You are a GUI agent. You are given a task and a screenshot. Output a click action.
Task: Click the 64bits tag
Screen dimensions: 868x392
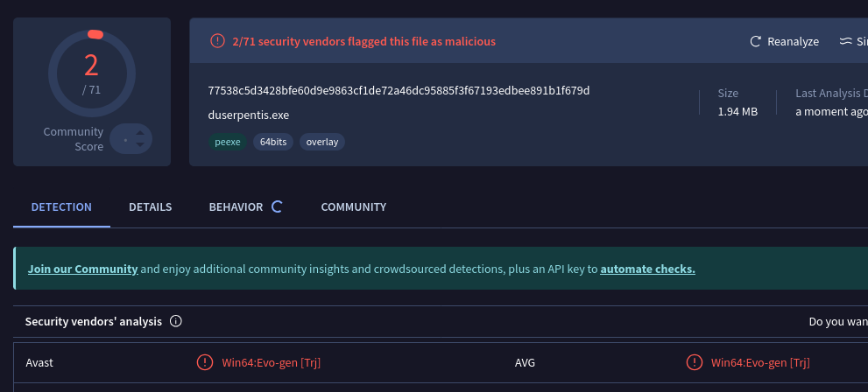click(273, 141)
